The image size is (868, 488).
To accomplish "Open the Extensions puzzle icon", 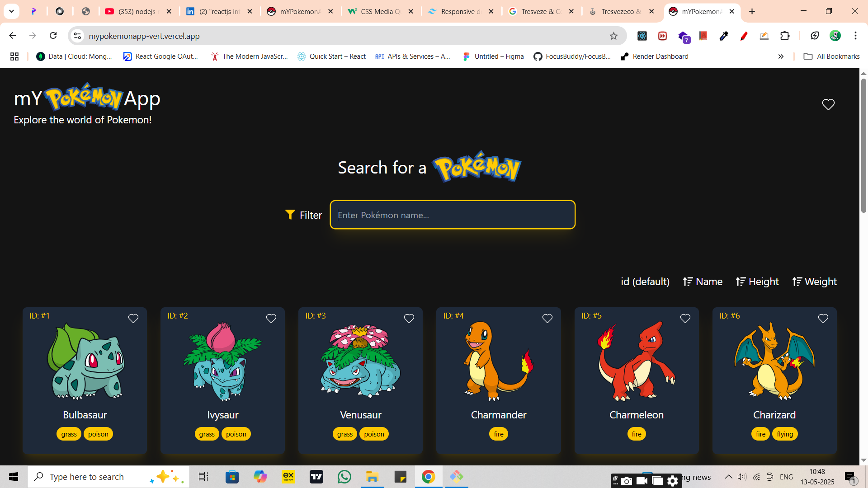I will pyautogui.click(x=785, y=36).
